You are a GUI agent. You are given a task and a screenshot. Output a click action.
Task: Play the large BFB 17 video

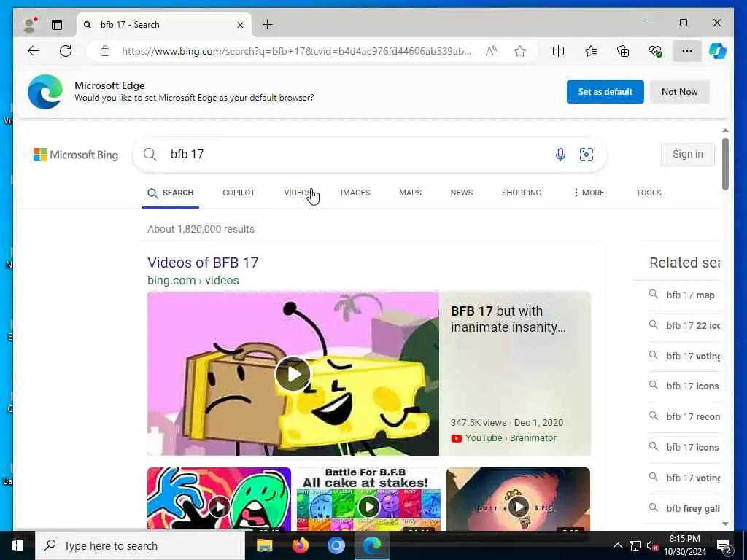[293, 374]
